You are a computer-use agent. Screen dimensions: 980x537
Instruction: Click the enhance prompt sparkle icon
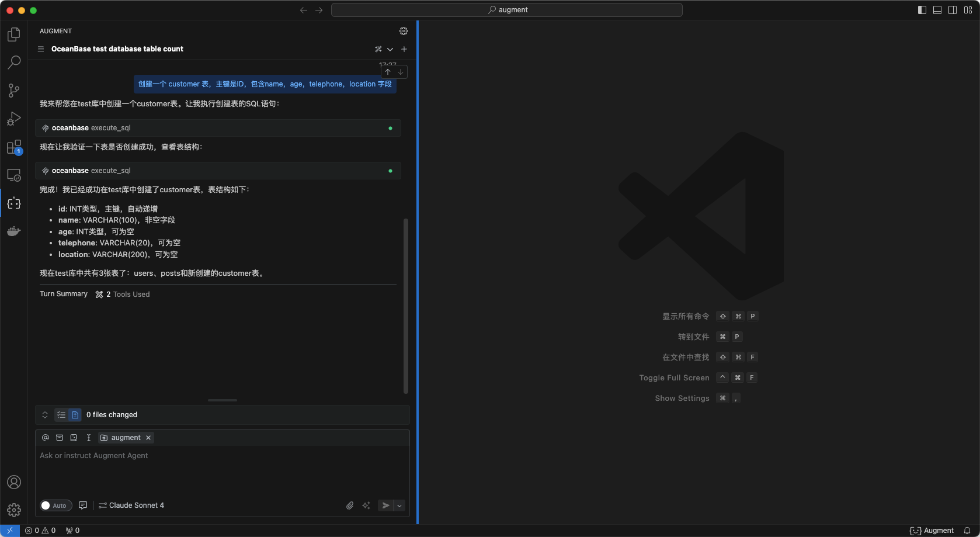366,505
